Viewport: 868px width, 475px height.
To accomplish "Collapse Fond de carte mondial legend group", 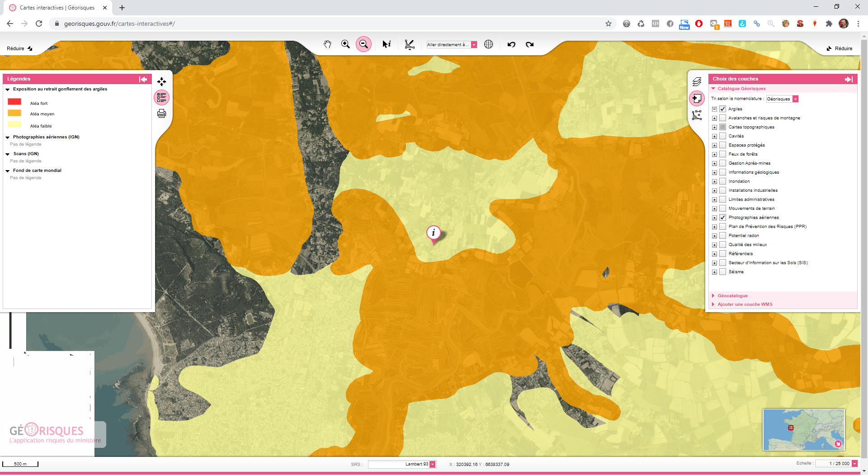I will click(8, 171).
